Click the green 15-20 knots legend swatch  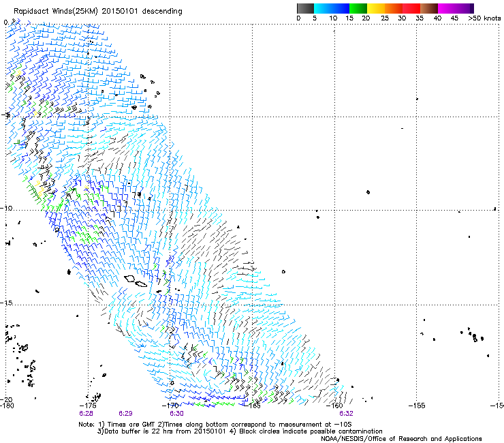coord(358,8)
